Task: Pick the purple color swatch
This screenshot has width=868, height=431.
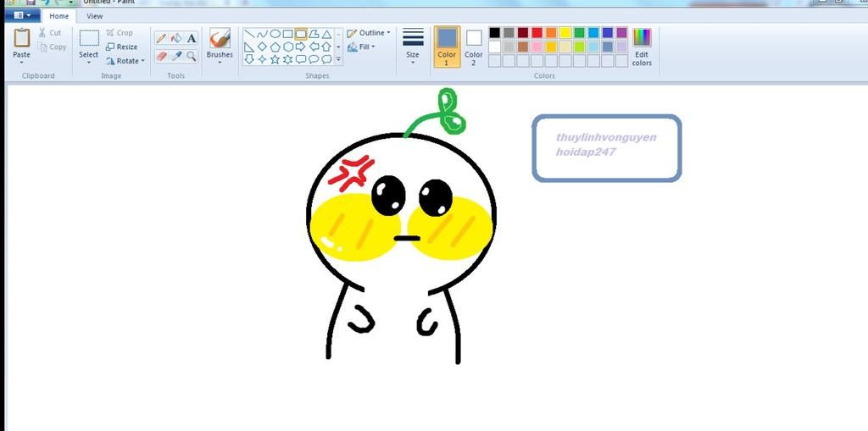Action: pos(621,33)
